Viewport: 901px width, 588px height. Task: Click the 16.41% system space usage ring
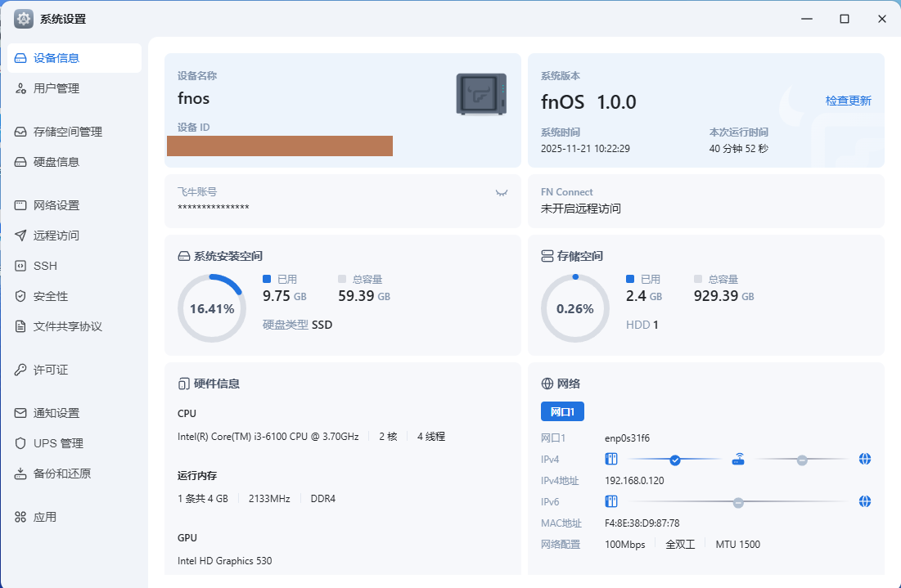[x=212, y=308]
